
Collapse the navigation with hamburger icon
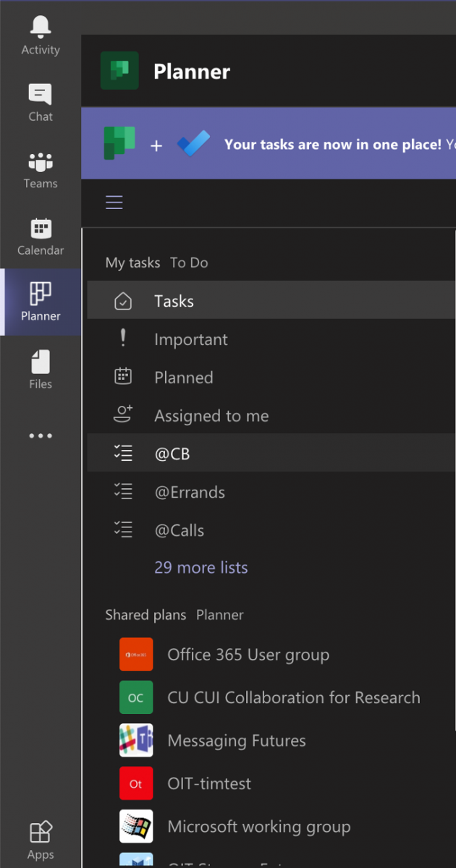114,203
